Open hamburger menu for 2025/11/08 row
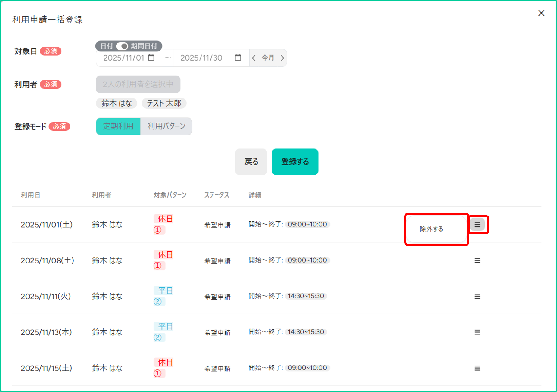 [x=477, y=260]
